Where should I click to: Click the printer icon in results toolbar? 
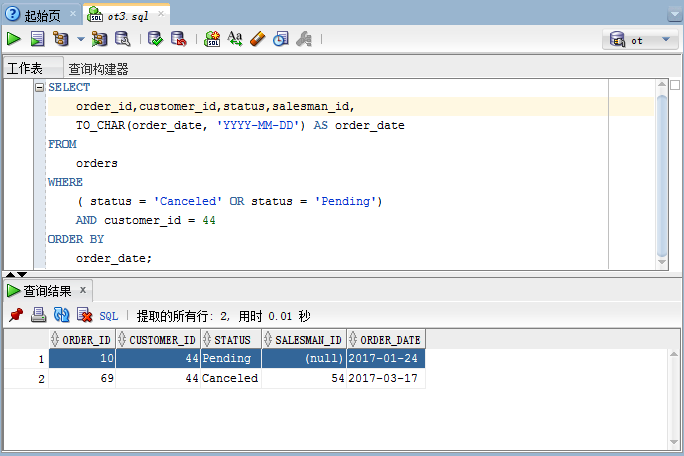pos(38,315)
